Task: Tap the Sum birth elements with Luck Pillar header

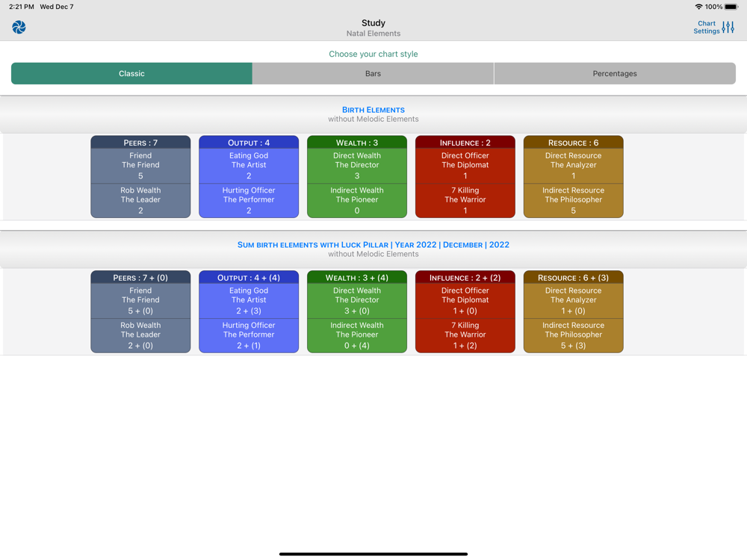Action: pos(373,245)
